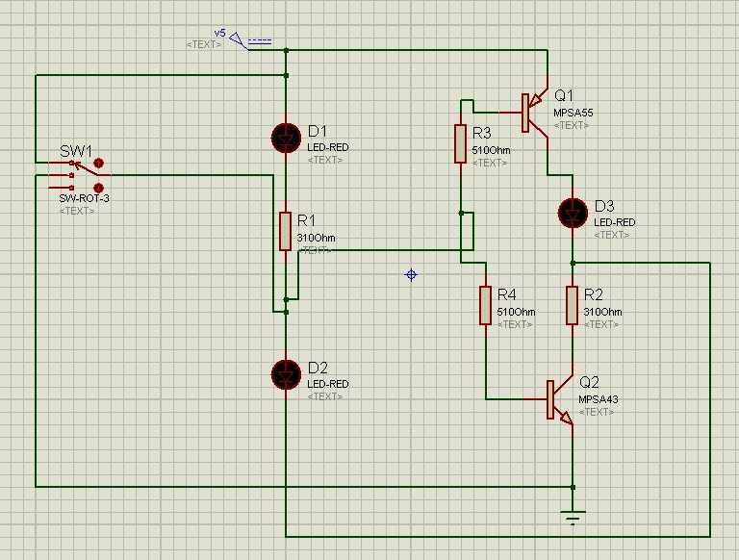Select resistor R2 body
This screenshot has width=739, height=560.
point(573,305)
